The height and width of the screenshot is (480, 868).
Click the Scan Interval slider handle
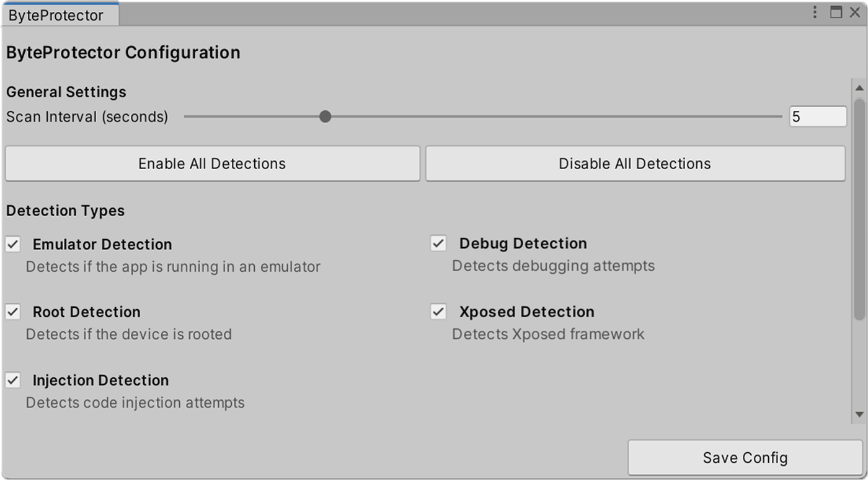click(325, 116)
